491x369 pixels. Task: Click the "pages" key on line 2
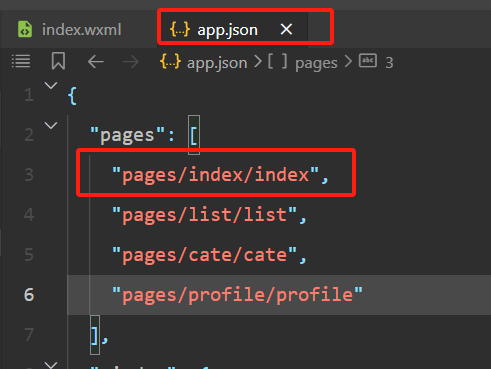pyautogui.click(x=127, y=135)
